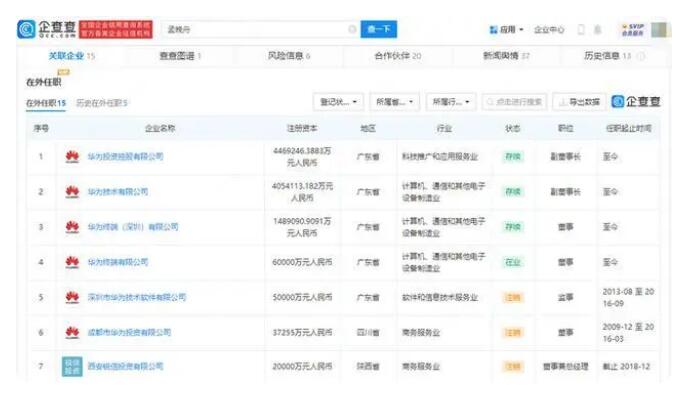Open the 华为终端有限公司 company link
The width and height of the screenshot is (690, 394).
[x=117, y=262]
